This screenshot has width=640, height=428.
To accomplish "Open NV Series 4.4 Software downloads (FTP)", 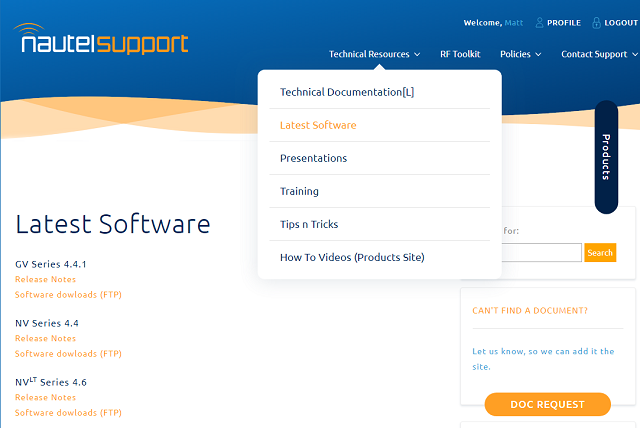I will [x=69, y=353].
